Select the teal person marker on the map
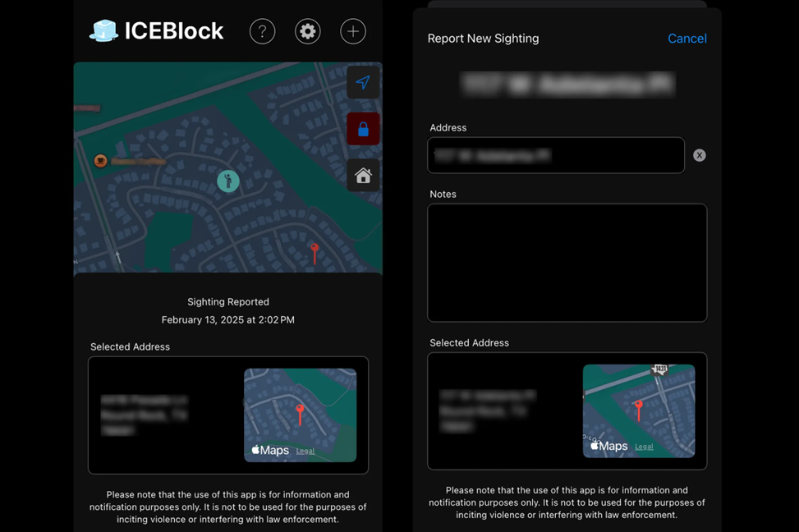Screen dimensions: 799x532 228,181
